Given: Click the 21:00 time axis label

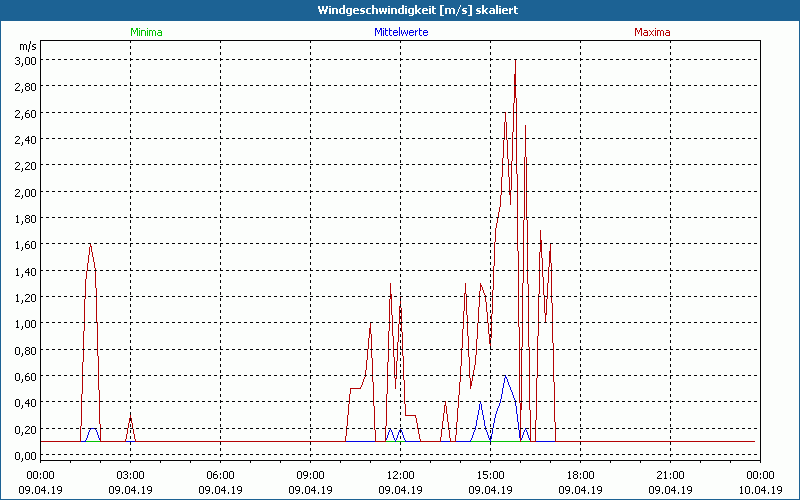Looking at the screenshot, I should [670, 475].
